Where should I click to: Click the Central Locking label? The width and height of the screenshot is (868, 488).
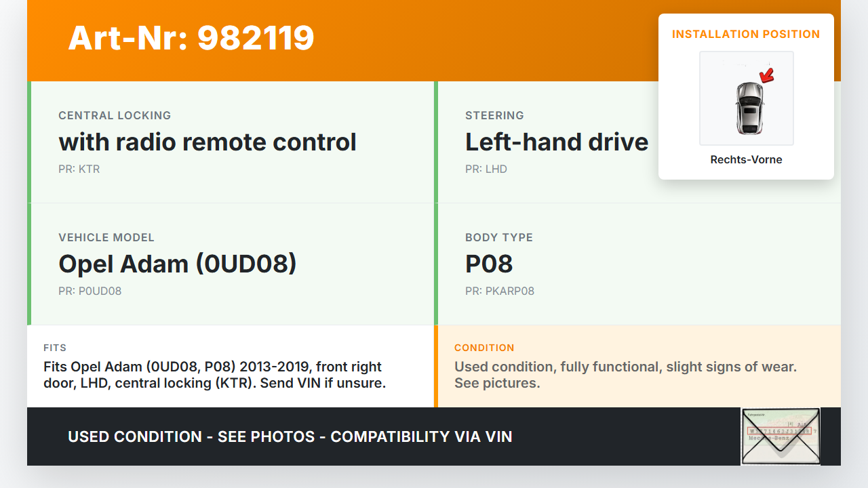[115, 115]
